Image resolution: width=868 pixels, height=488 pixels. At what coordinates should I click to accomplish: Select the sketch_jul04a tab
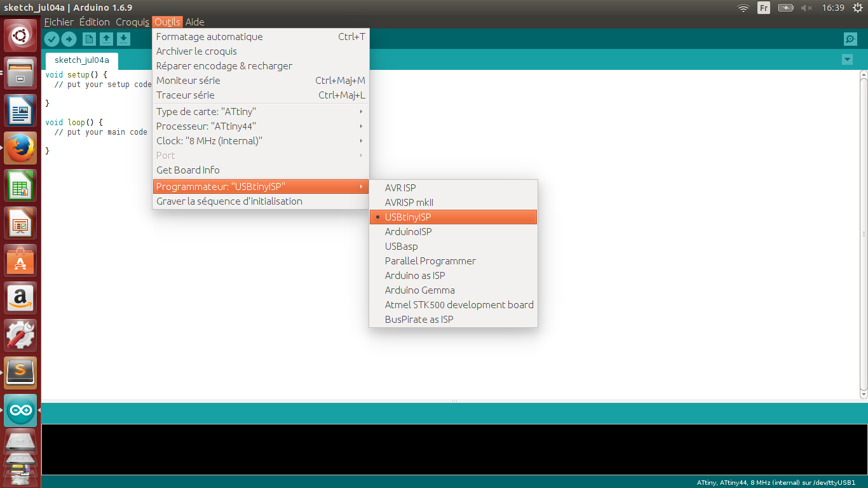(82, 60)
